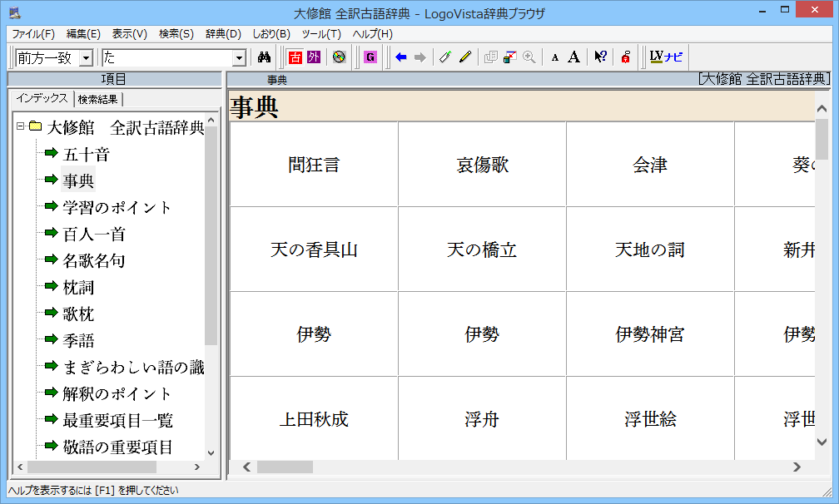
Task: Select 枕詞 in the index tree
Action: tap(78, 288)
